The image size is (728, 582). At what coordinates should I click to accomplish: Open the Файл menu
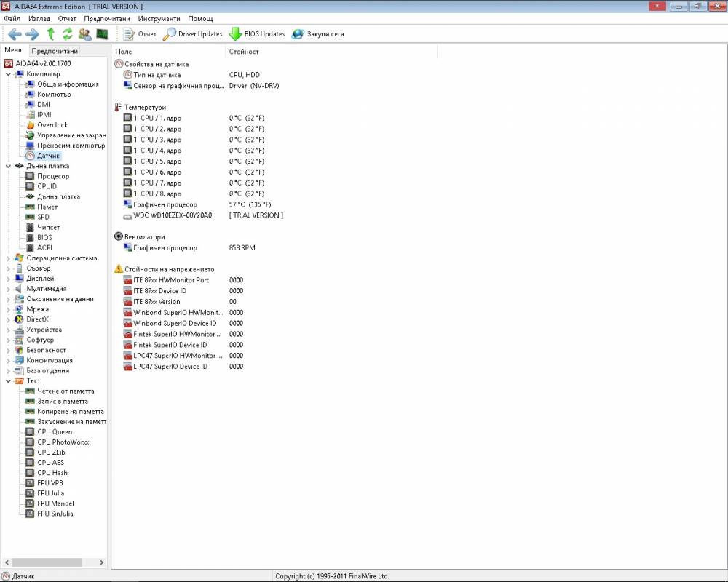pos(12,19)
